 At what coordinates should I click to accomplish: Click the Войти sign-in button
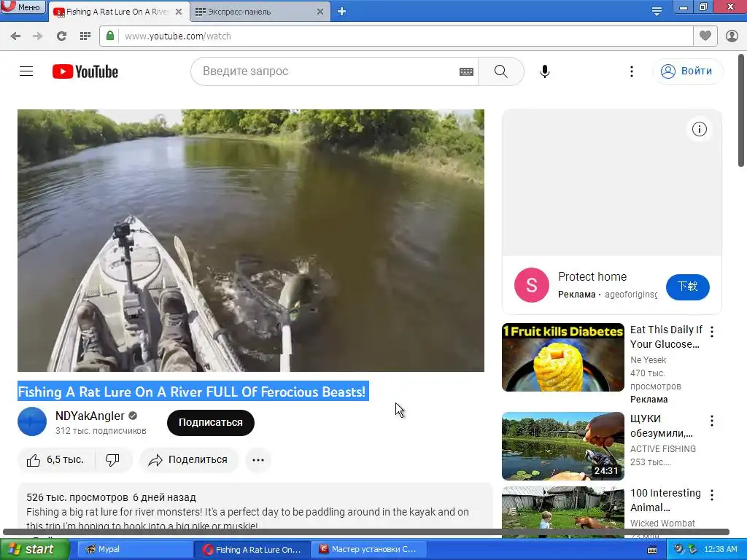click(x=687, y=71)
